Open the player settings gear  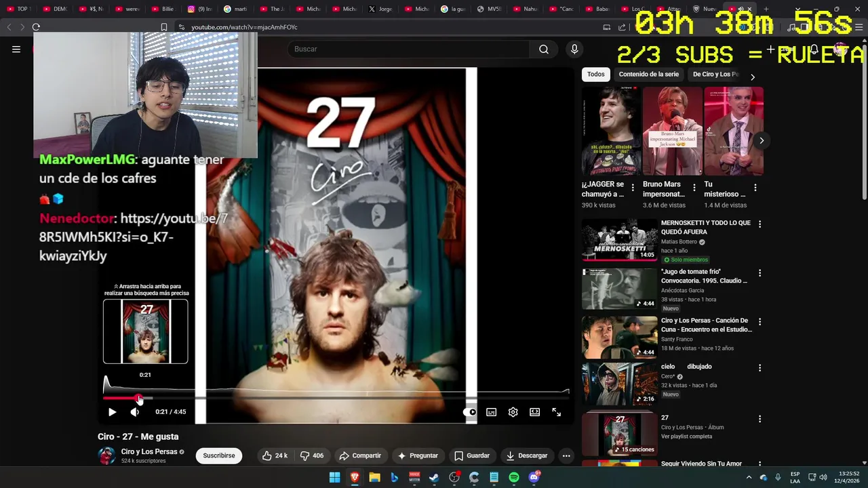[513, 411]
